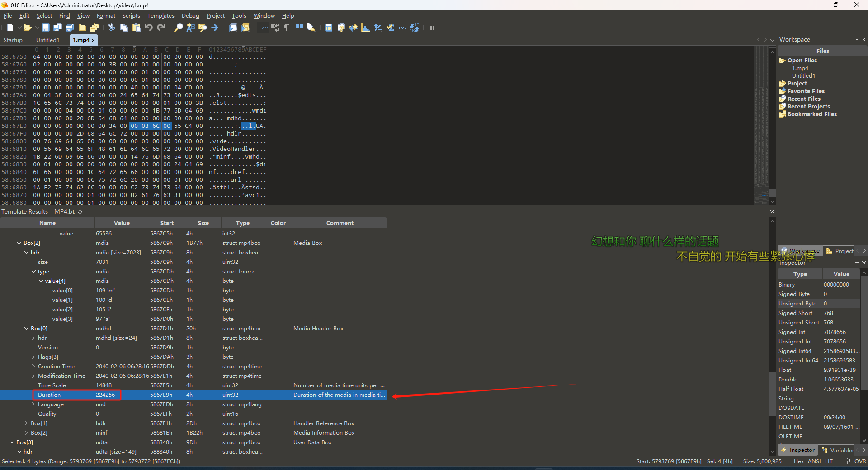The width and height of the screenshot is (868, 470).
Task: Collapse the Box[0] mdhd node
Action: [x=26, y=329]
